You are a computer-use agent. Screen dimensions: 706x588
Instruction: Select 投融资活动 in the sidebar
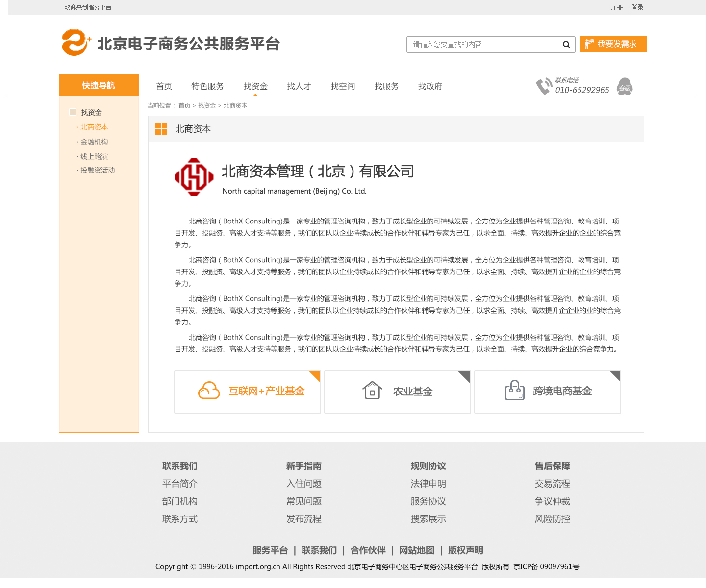point(98,171)
